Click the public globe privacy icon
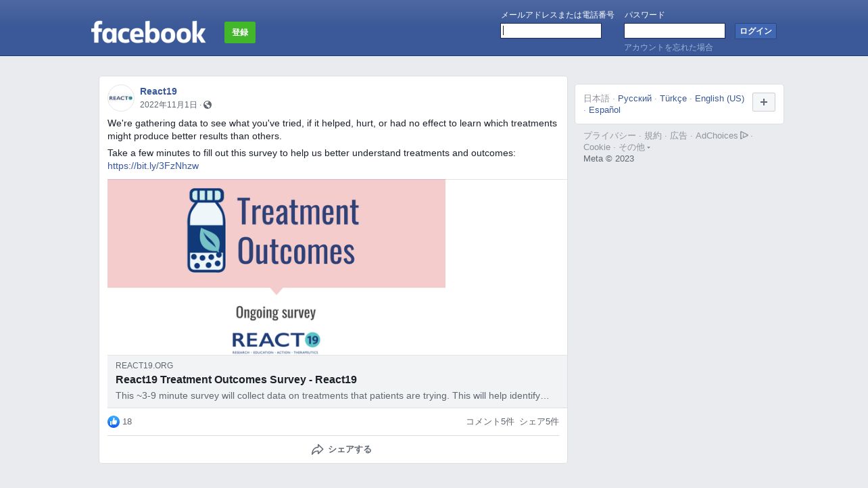The image size is (868, 488). coord(208,105)
